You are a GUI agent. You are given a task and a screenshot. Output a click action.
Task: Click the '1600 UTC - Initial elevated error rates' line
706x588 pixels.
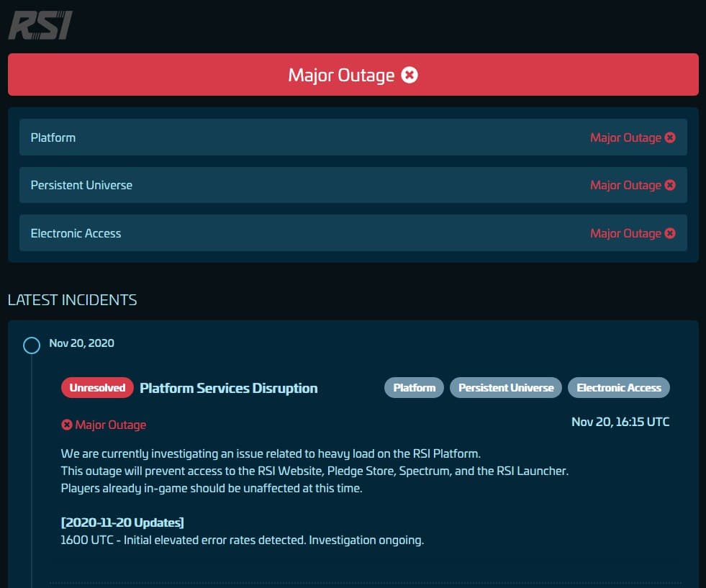243,540
